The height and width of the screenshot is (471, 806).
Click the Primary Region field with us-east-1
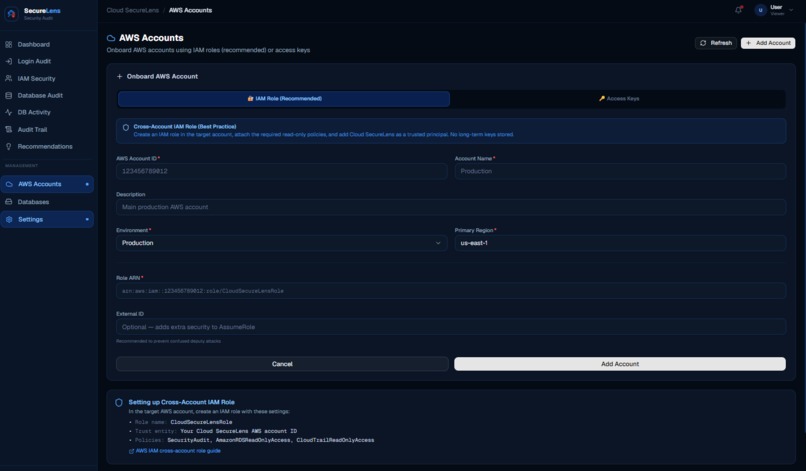tap(620, 243)
